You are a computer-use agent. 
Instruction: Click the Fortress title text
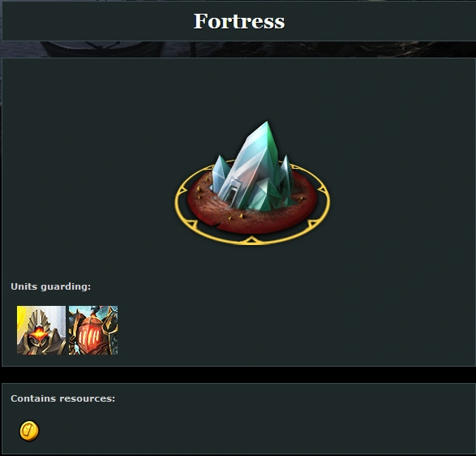pos(239,21)
